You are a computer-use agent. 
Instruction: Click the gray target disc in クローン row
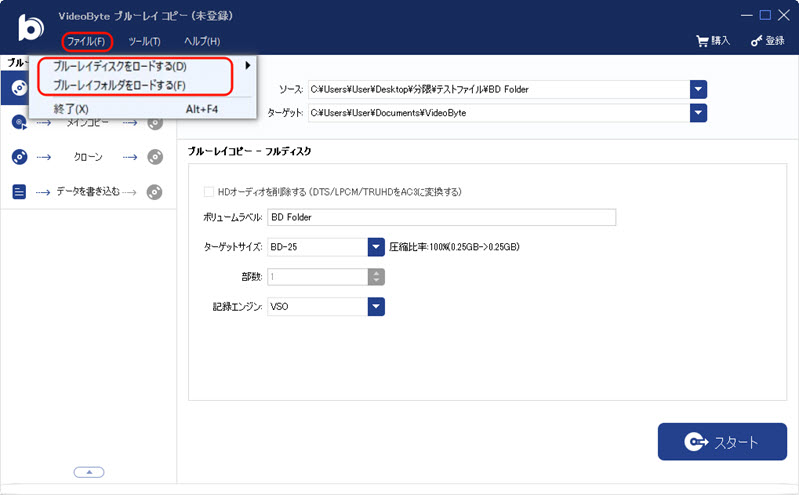[x=155, y=157]
